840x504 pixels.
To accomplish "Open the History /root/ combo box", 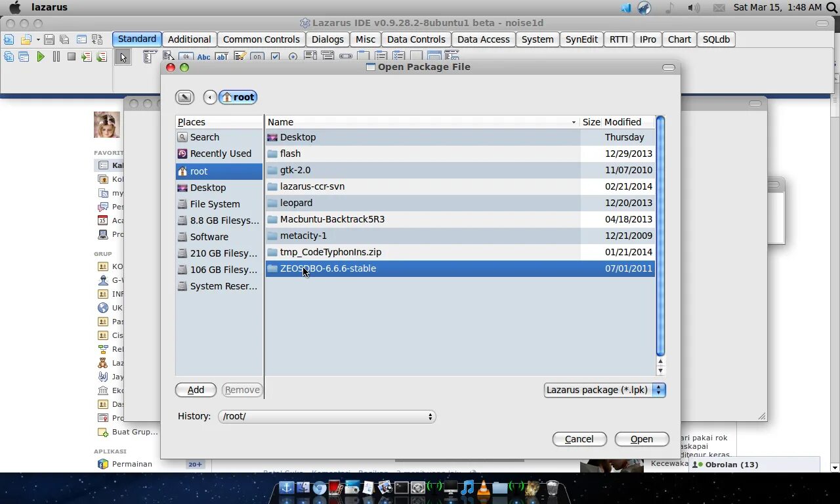I will [327, 416].
